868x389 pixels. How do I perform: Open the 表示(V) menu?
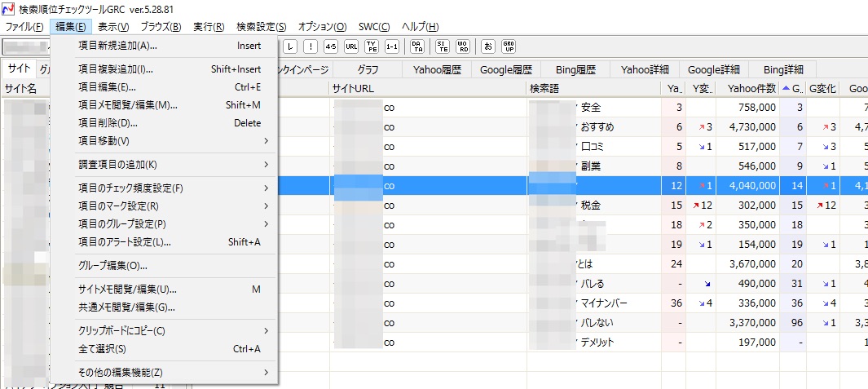click(113, 27)
